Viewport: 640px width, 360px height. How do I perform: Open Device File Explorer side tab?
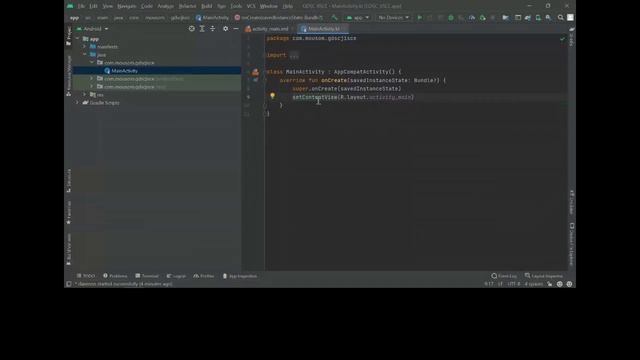[x=571, y=244]
